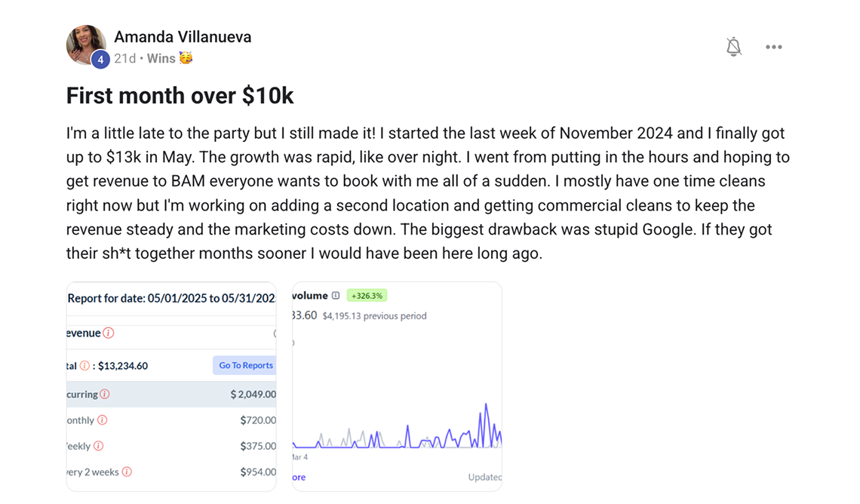Click the partially visible 'more' link under chart
This screenshot has height=504, width=860.
[x=299, y=477]
